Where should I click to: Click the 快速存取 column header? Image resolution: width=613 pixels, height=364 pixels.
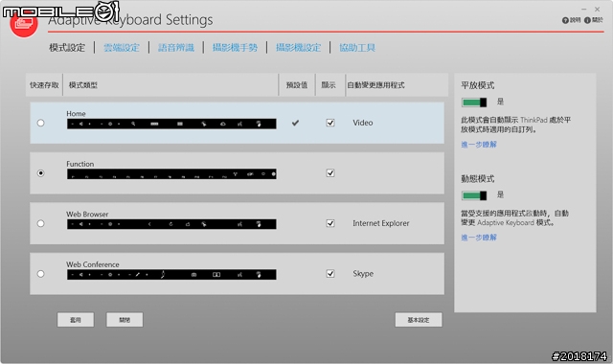44,85
